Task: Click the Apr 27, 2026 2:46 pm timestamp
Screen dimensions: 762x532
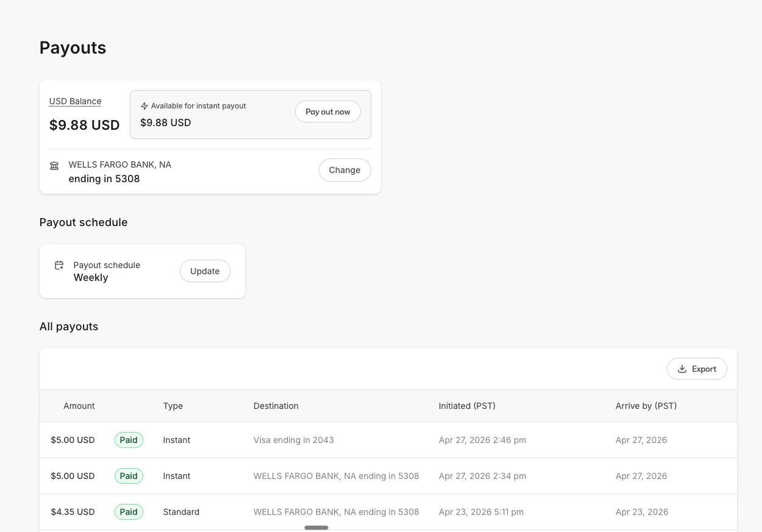Action: (x=482, y=440)
